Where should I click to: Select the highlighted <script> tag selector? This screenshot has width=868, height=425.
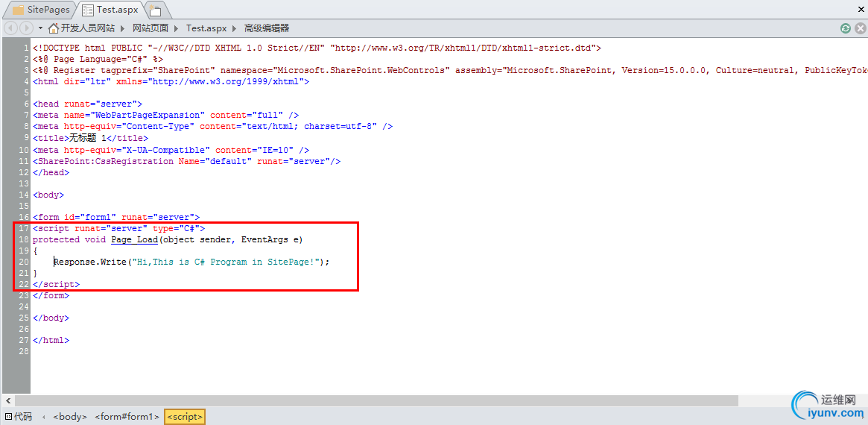point(185,417)
